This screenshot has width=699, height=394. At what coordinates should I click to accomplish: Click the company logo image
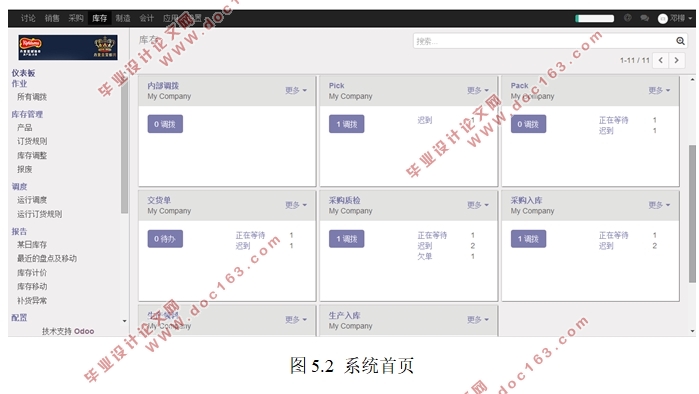[68, 47]
